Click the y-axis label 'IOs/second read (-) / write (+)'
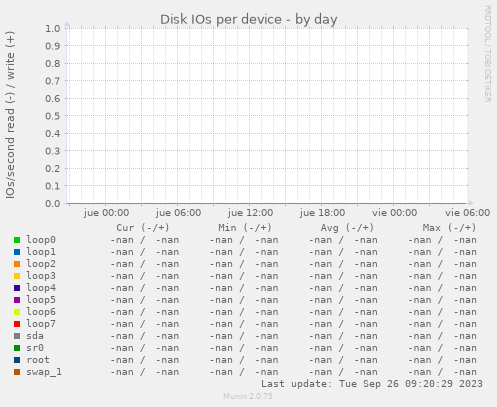497x407 pixels. click(10, 115)
